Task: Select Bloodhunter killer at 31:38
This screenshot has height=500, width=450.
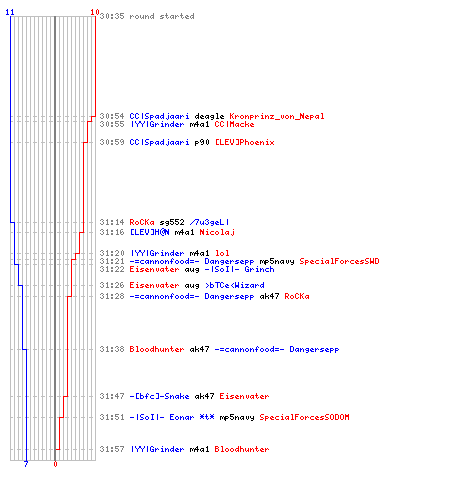Action: 157,349
